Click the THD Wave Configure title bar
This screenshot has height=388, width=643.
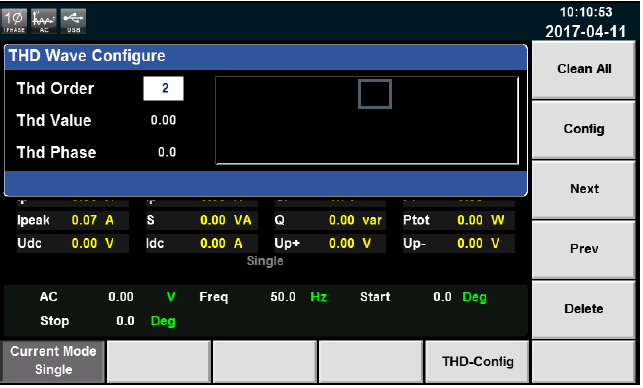click(266, 56)
